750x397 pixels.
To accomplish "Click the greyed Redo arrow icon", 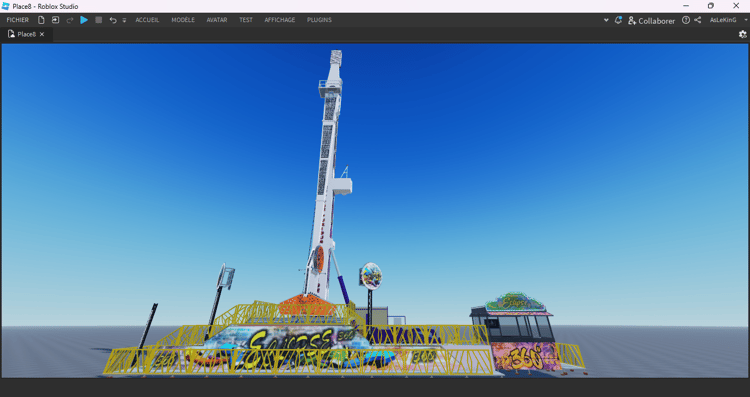I will click(x=70, y=20).
